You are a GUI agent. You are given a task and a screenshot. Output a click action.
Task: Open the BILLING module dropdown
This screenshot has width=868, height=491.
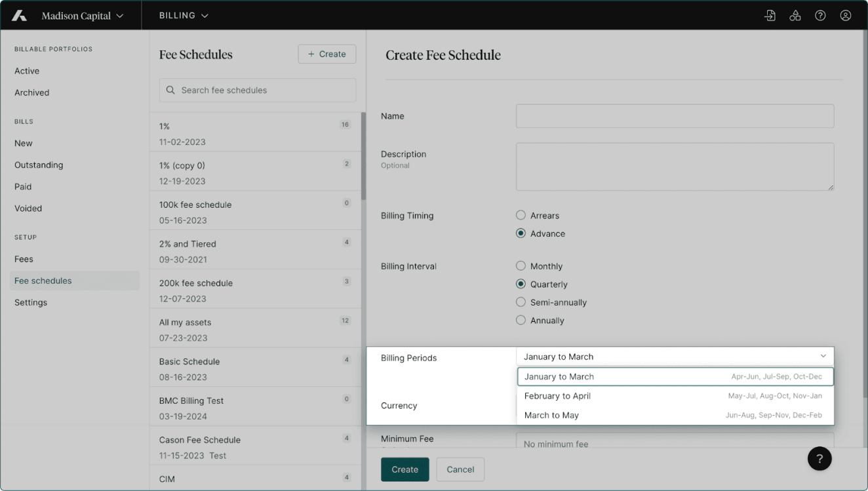pos(184,16)
